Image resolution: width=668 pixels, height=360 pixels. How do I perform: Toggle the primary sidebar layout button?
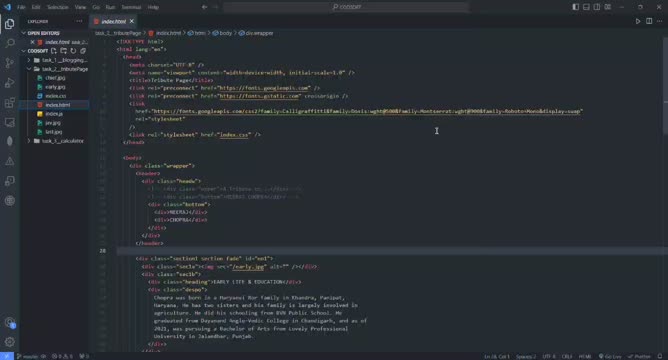point(576,7)
